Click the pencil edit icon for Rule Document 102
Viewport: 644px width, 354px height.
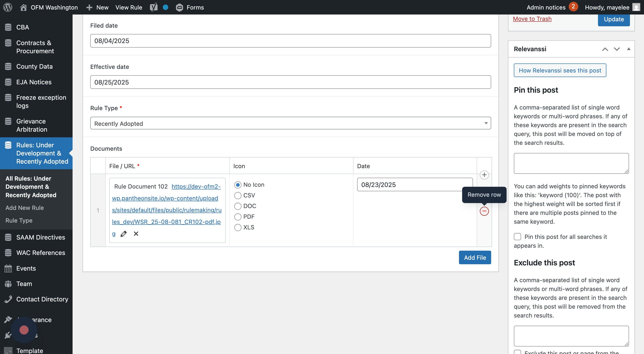pyautogui.click(x=124, y=234)
